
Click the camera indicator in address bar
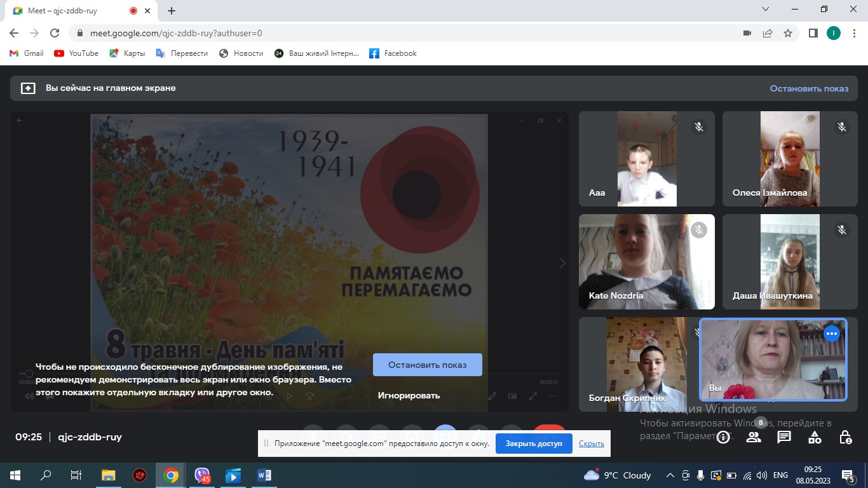click(x=747, y=33)
